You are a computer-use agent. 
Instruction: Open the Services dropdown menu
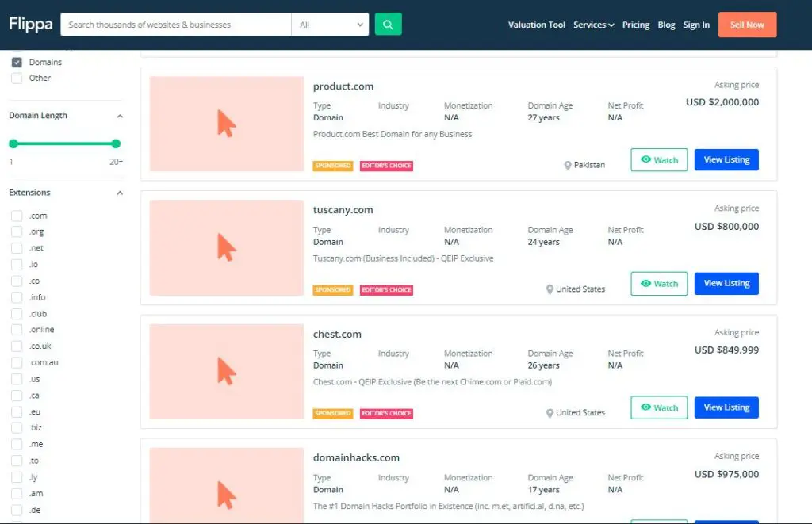pos(593,25)
